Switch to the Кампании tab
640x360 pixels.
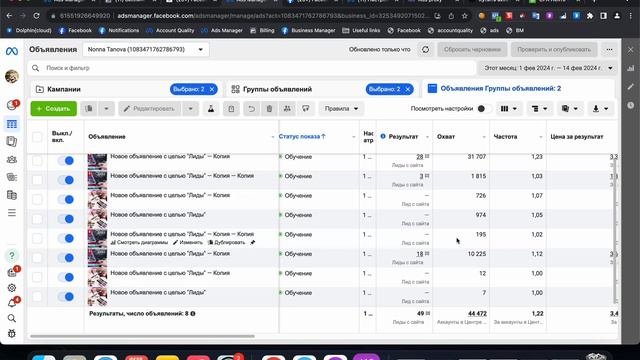(64, 89)
